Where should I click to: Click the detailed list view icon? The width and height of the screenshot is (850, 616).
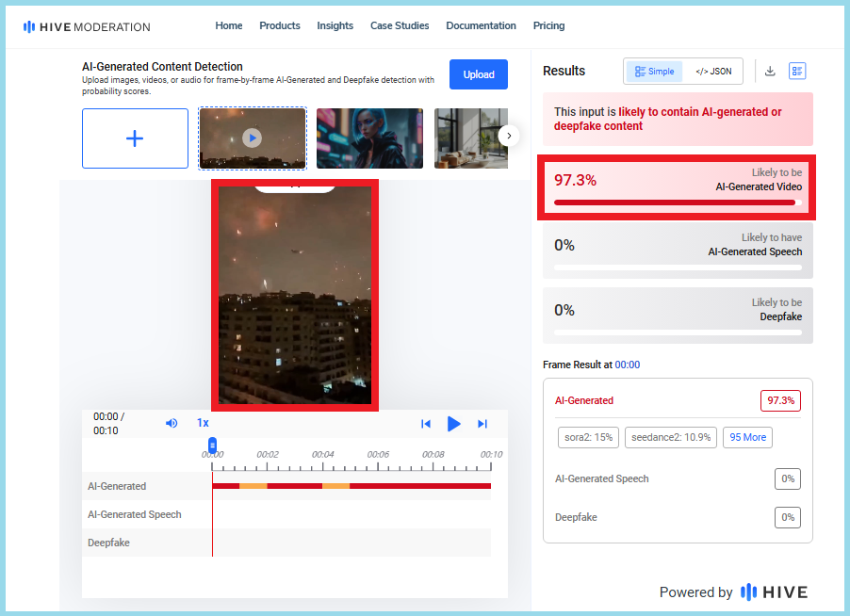(x=797, y=72)
